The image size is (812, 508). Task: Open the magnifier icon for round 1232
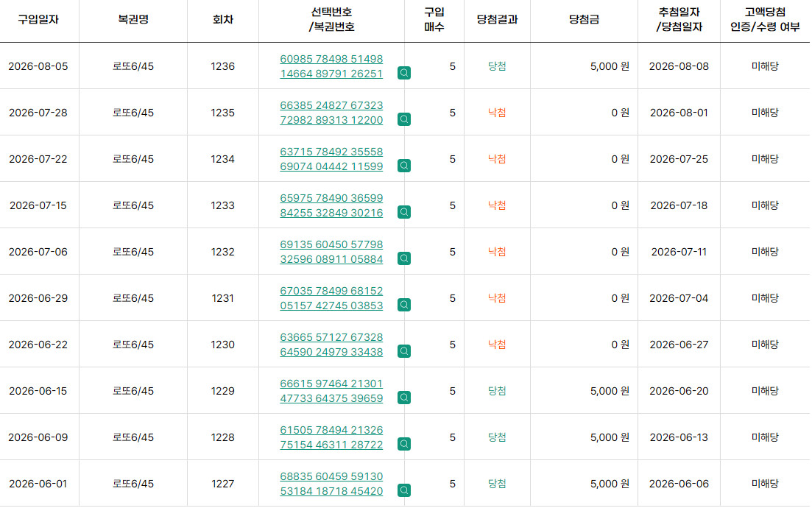tap(404, 258)
